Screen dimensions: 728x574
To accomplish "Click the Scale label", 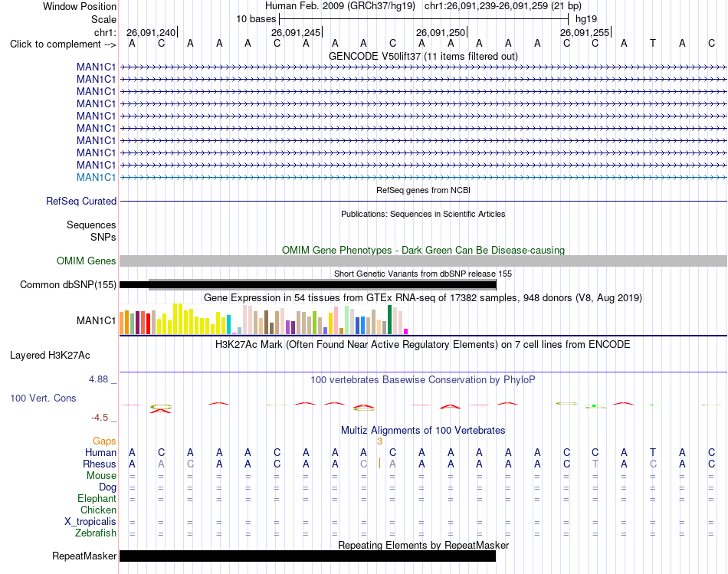I will coord(103,19).
